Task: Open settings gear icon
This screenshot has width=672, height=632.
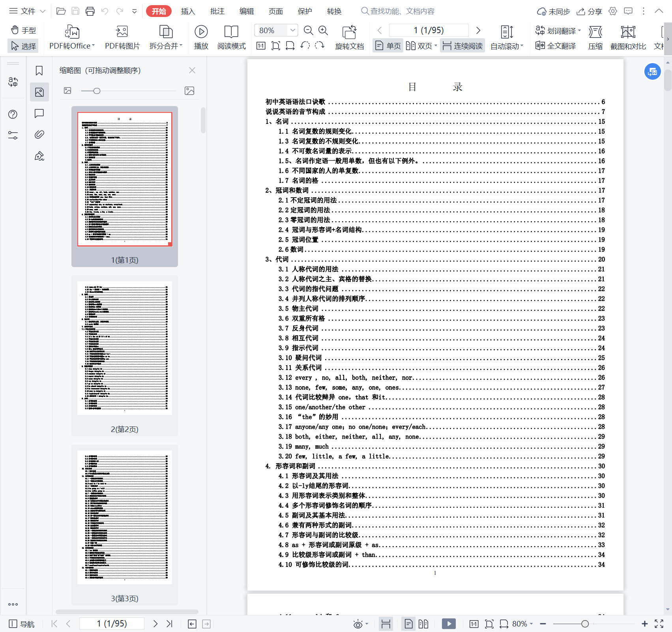Action: coord(612,11)
